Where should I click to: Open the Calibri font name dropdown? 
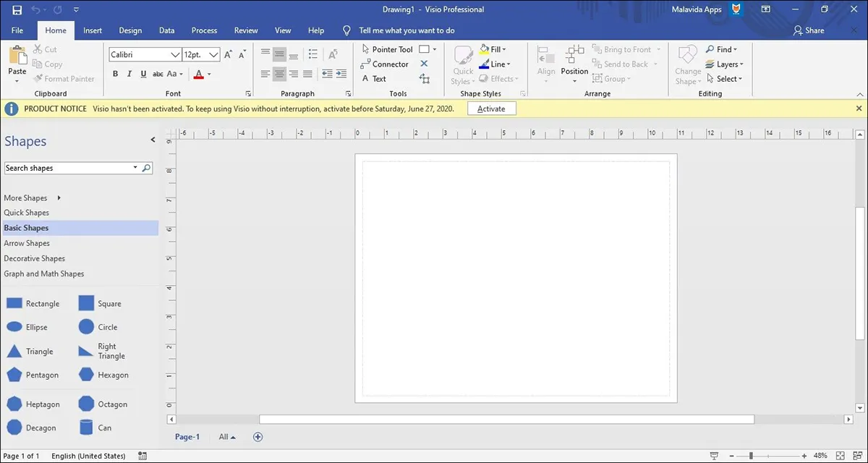175,55
